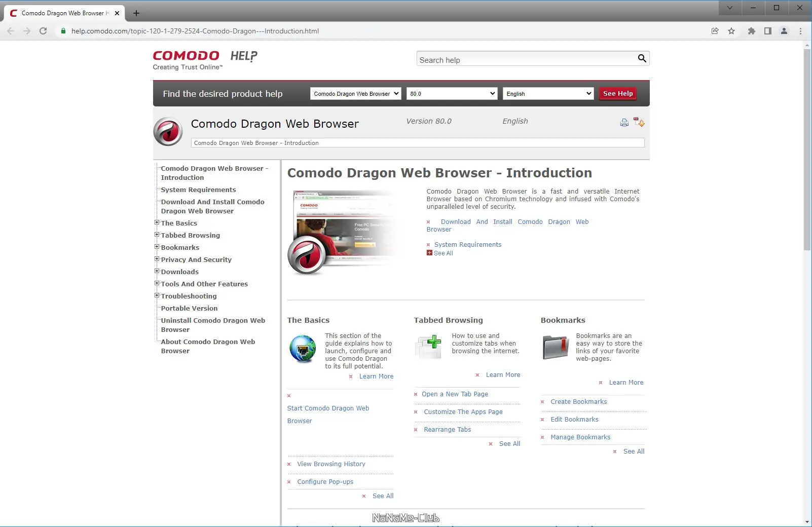
Task: Click the See Help button
Action: click(618, 94)
